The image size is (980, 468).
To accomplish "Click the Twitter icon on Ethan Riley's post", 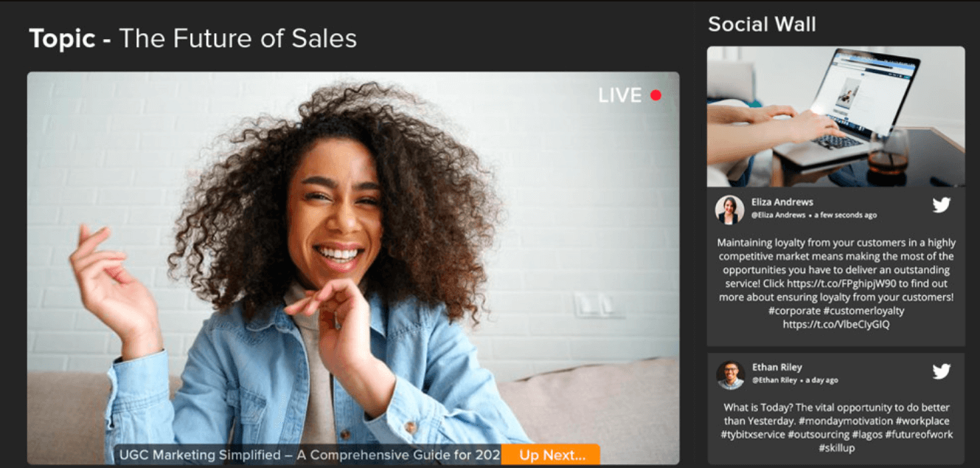I will tap(941, 371).
